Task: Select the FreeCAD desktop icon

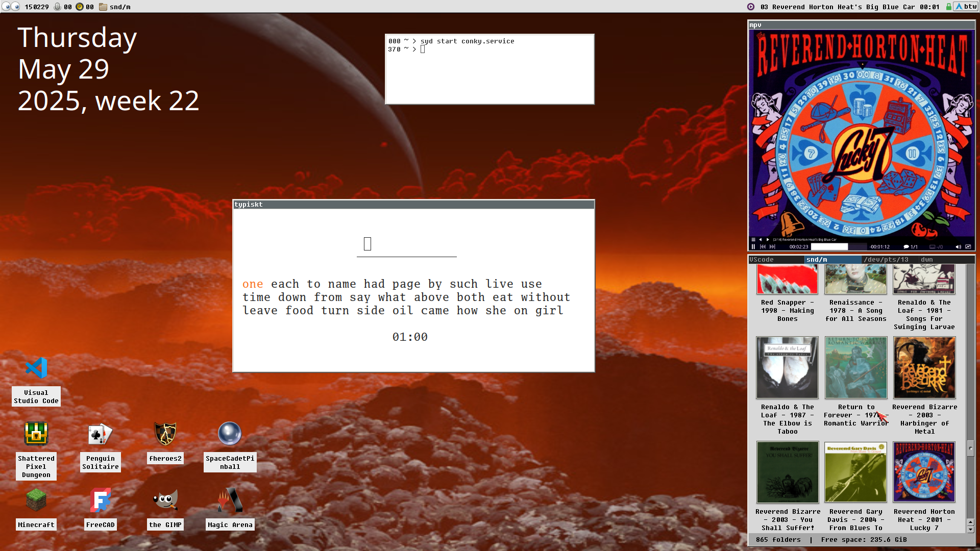Action: tap(100, 500)
